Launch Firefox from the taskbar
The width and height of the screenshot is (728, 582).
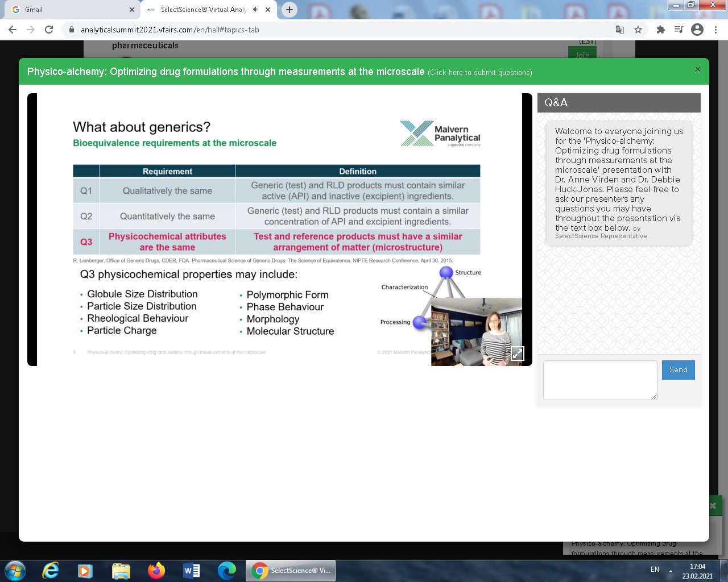[156, 571]
